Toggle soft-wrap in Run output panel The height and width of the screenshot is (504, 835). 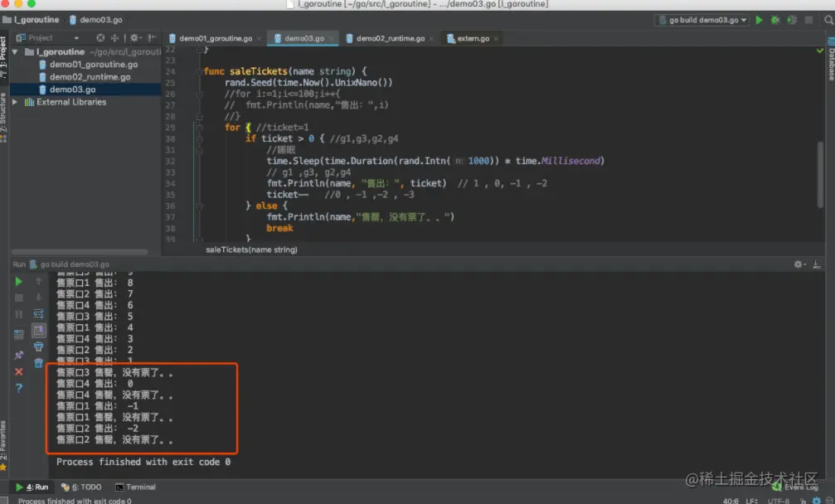38,313
